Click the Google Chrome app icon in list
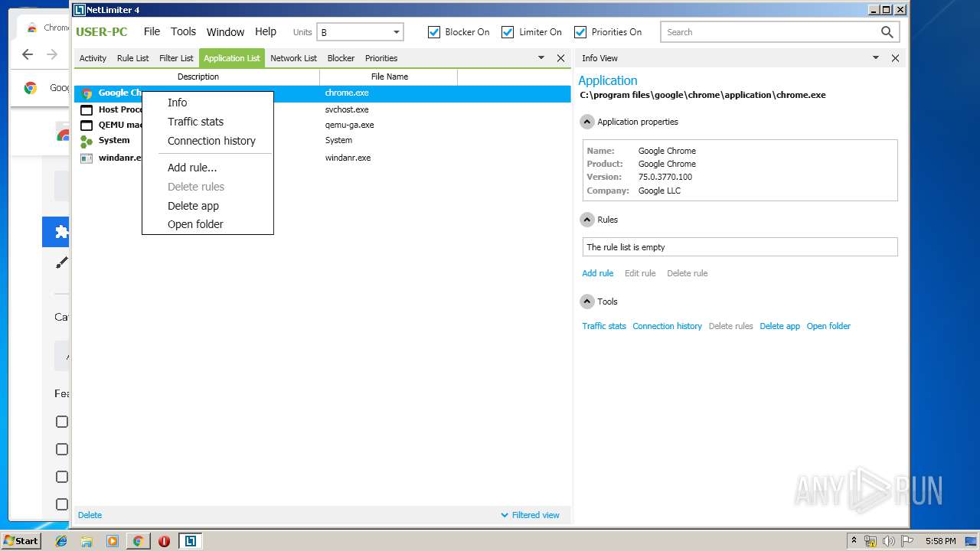 [87, 93]
